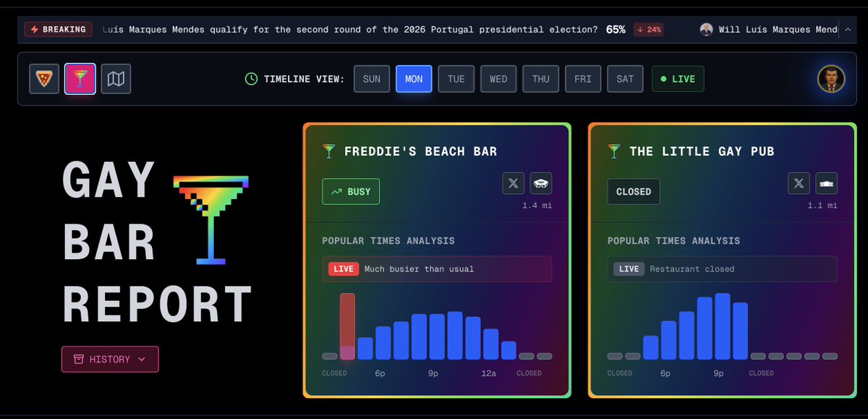Toggle the LIVE badge on the popular times analysis
Screen dimensions: 868x419
pos(342,268)
